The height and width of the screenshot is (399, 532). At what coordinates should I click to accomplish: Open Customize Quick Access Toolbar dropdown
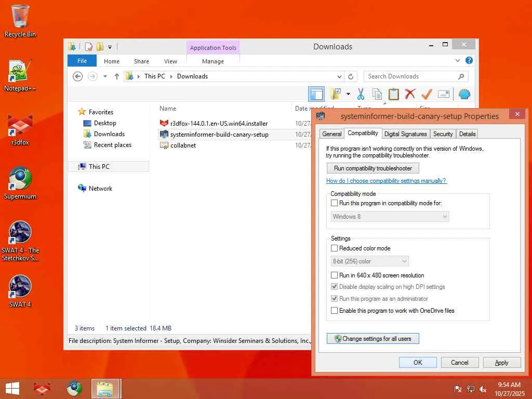tap(110, 47)
